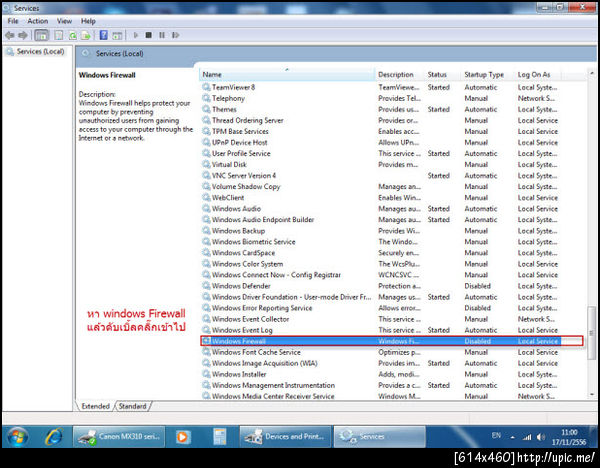The width and height of the screenshot is (600, 468).
Task: Click the Properties toolbar icon
Action: point(59,35)
